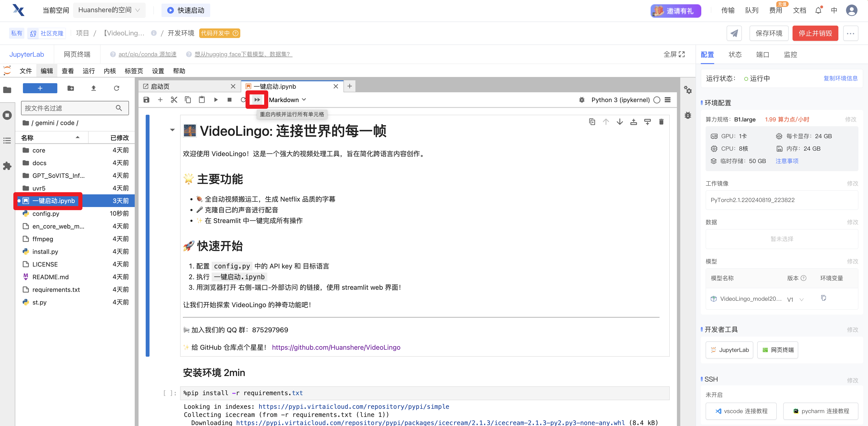
Task: Upload files with the upload arrow icon
Action: (94, 88)
